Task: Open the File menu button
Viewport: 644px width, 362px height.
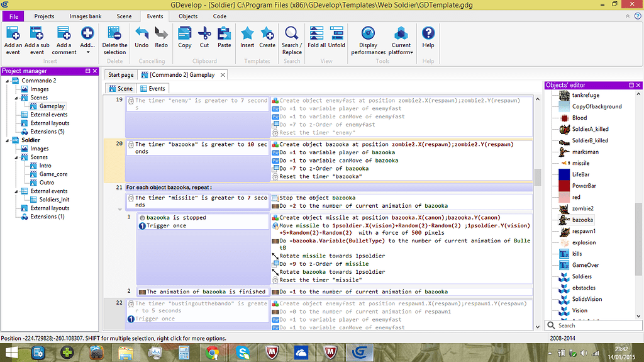Action: pyautogui.click(x=13, y=16)
